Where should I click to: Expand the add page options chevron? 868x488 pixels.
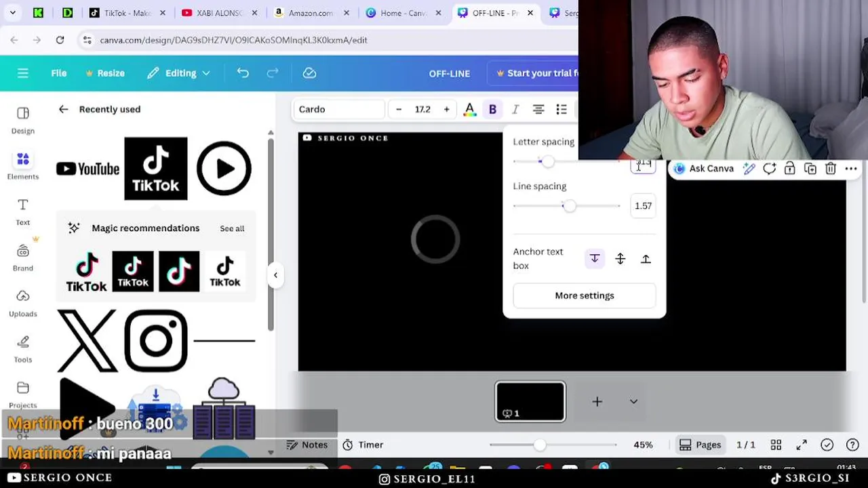tap(633, 401)
